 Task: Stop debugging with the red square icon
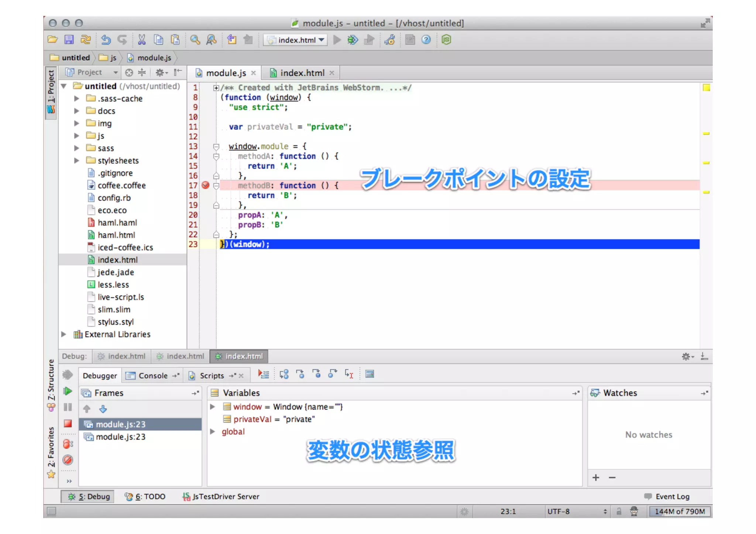point(68,423)
